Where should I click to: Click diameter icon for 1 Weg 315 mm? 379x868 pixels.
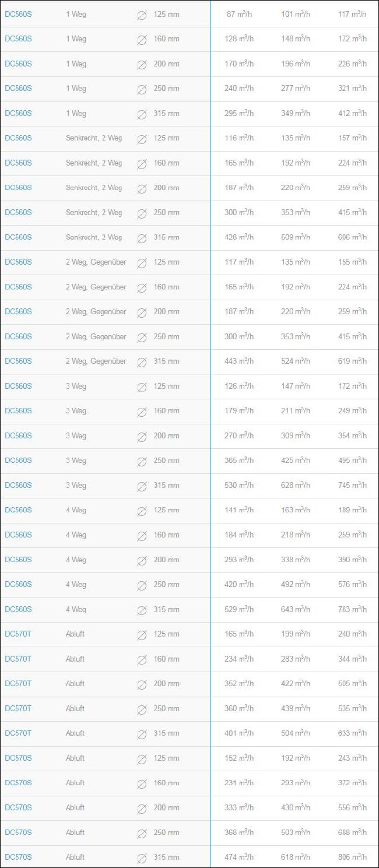click(x=141, y=114)
